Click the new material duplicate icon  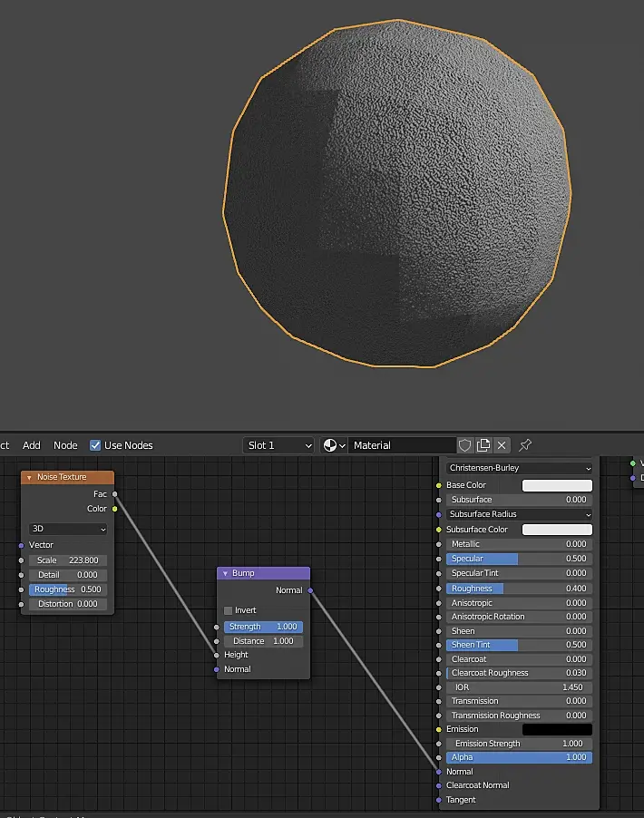pos(483,445)
